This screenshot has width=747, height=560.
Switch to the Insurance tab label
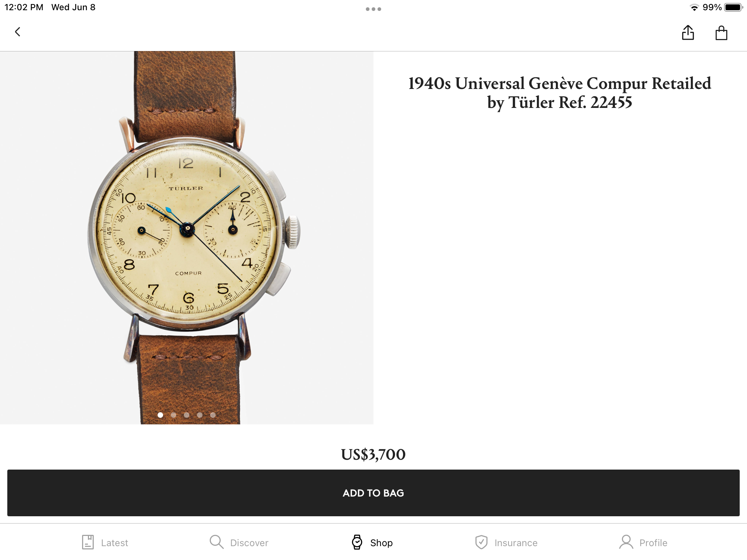[x=516, y=543]
